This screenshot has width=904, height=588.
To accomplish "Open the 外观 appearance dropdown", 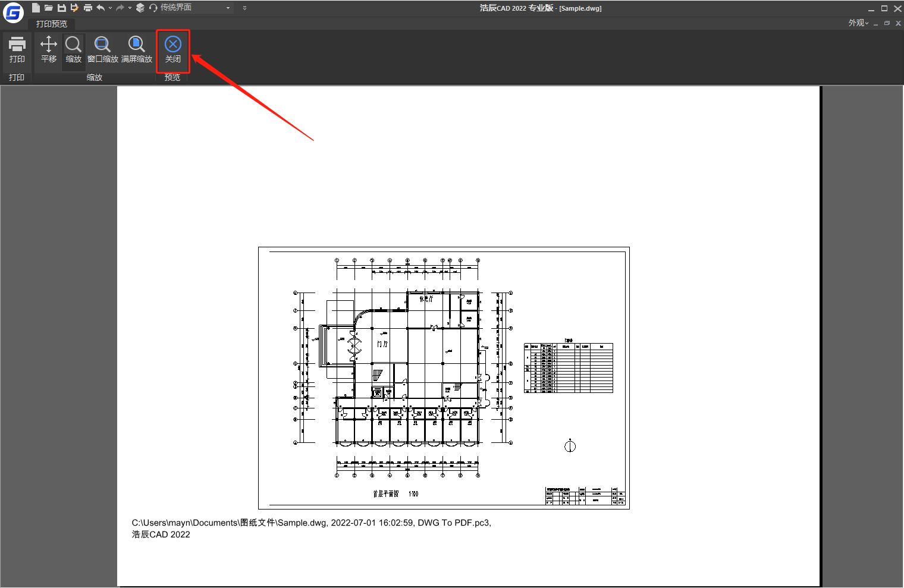I will click(858, 23).
